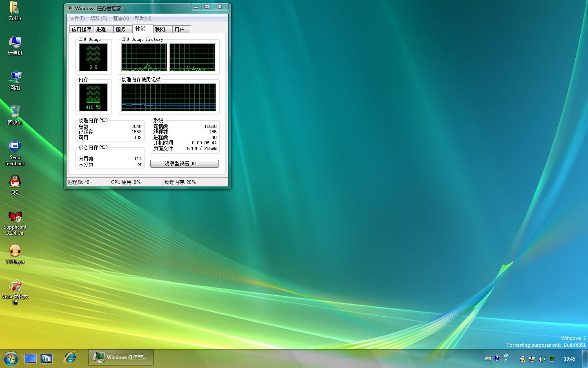Image resolution: width=588 pixels, height=368 pixels.
Task: Click status bar text 进程数: 40
Action: tap(78, 182)
